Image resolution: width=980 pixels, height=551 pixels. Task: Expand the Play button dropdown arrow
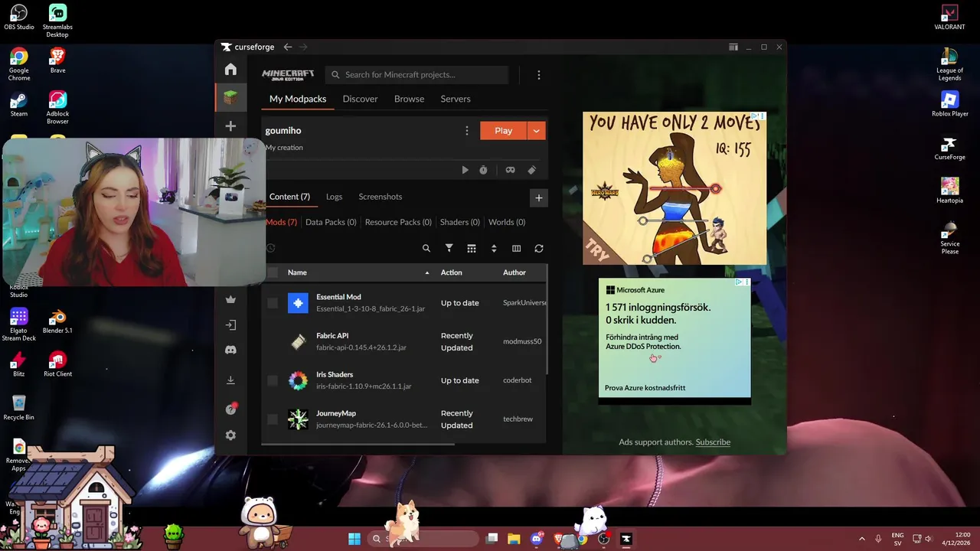[536, 131]
